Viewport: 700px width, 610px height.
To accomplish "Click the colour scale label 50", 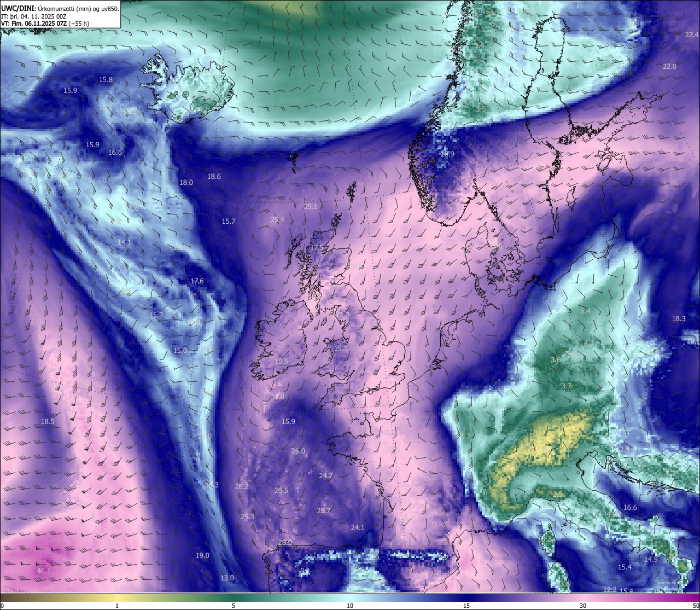I will point(696,606).
